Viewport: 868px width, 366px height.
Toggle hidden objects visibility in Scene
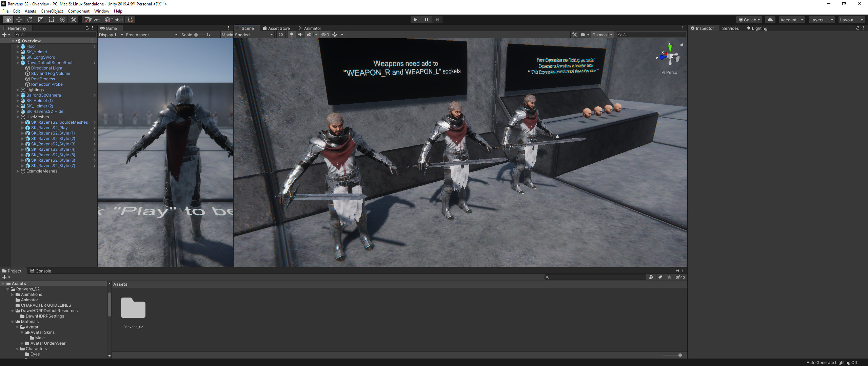click(325, 35)
